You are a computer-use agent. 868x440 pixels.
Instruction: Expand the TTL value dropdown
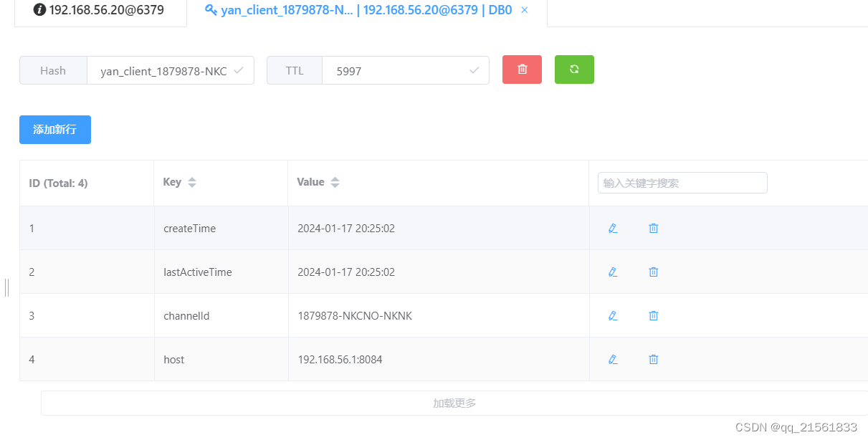click(474, 70)
